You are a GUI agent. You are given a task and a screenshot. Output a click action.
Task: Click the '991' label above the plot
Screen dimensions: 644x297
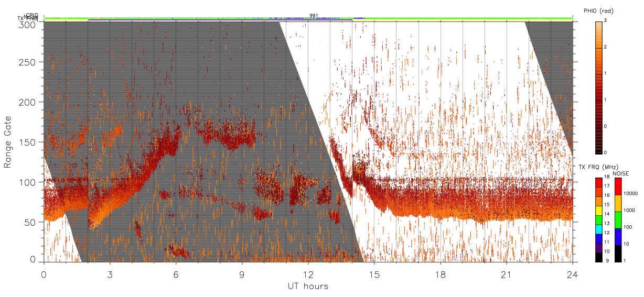tap(314, 15)
